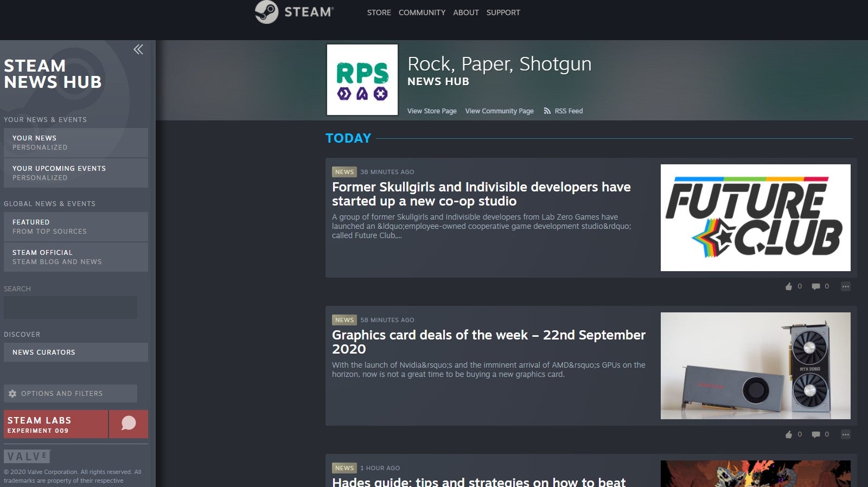Click the Steam Labs feedback chat bubble icon

(129, 424)
